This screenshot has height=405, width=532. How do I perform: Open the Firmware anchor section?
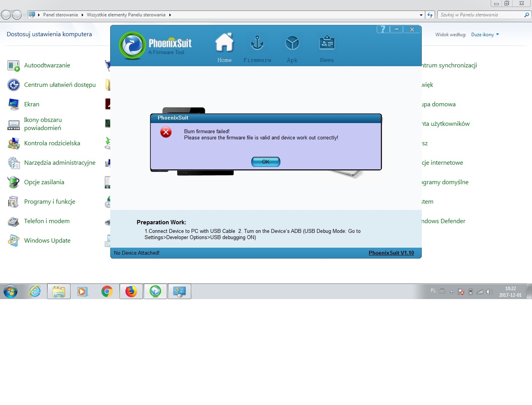tap(257, 48)
